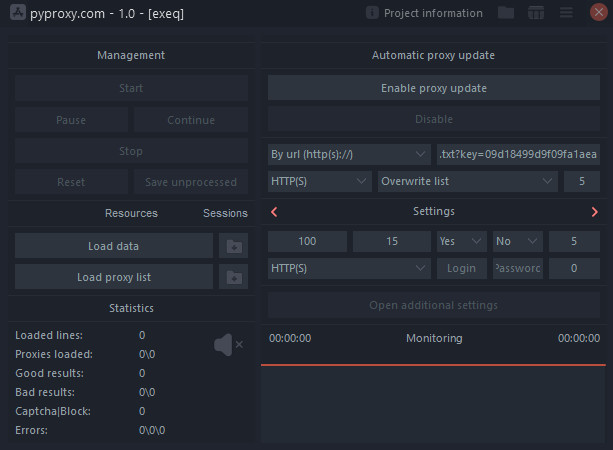Viewport: 613px width, 450px height.
Task: Click folder icon next to Load data
Action: click(x=233, y=246)
